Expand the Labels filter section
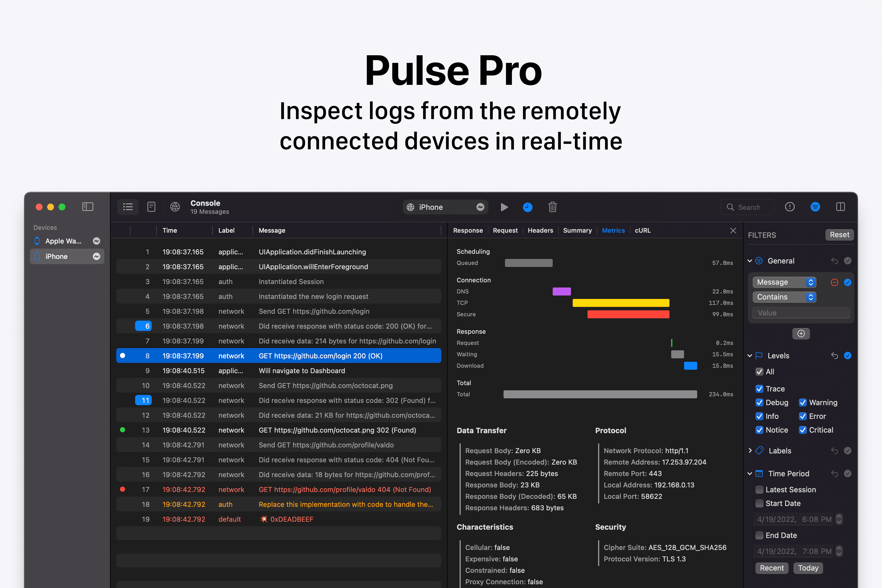Viewport: 882px width, 588px height. point(750,450)
